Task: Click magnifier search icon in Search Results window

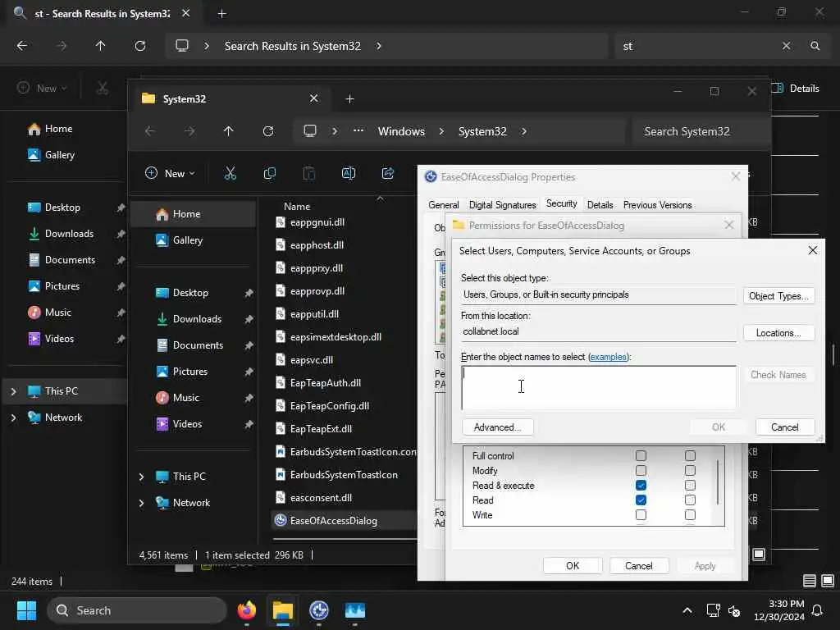Action: pyautogui.click(x=815, y=46)
